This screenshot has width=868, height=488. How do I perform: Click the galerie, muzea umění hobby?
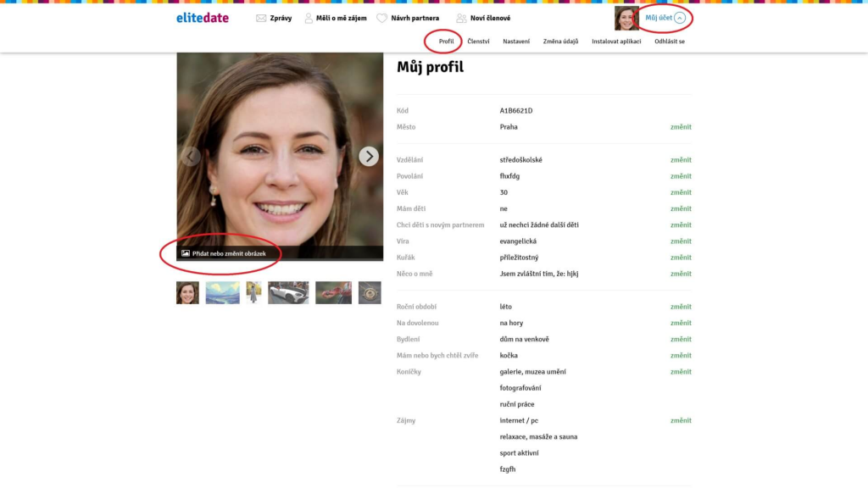pyautogui.click(x=532, y=372)
